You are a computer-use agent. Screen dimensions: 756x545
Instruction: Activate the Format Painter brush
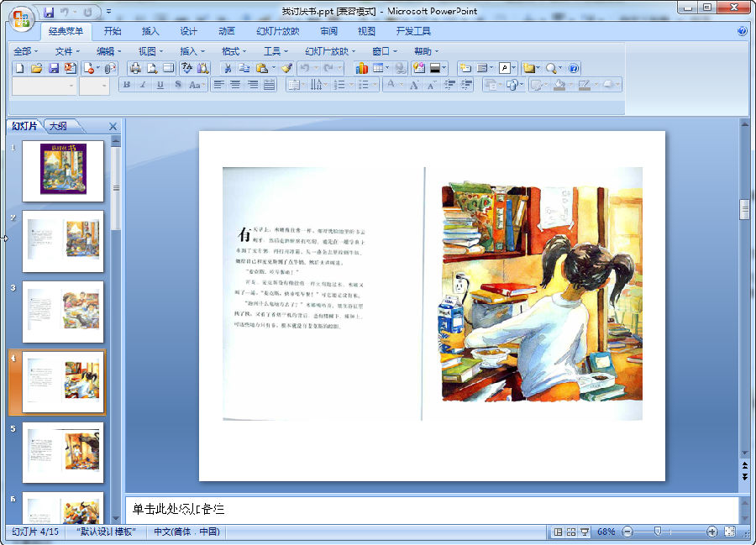coord(287,68)
